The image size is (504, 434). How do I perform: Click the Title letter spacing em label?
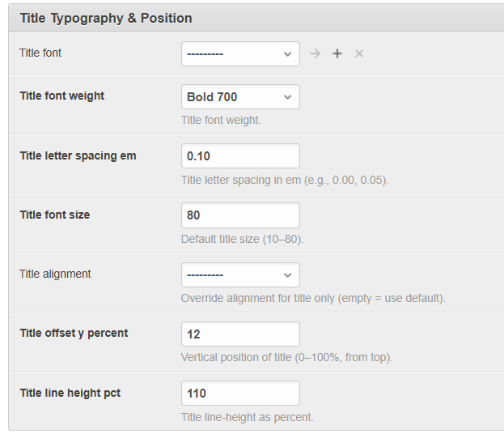point(78,155)
